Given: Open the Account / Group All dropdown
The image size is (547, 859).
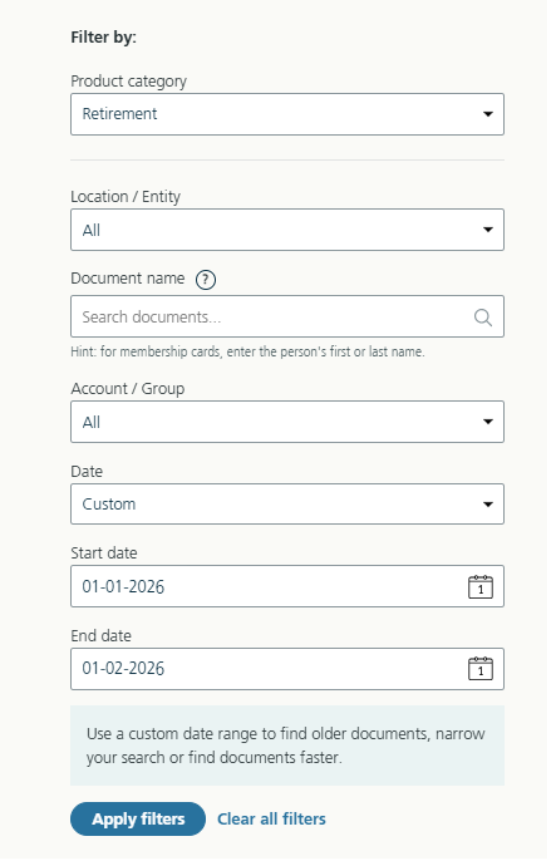Looking at the screenshot, I should pos(287,422).
